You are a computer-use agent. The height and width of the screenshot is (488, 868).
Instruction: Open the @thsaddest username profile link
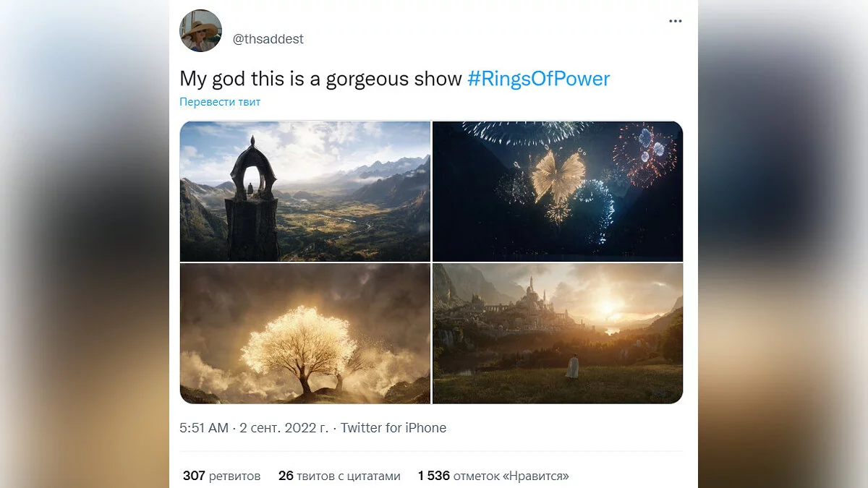(x=268, y=40)
